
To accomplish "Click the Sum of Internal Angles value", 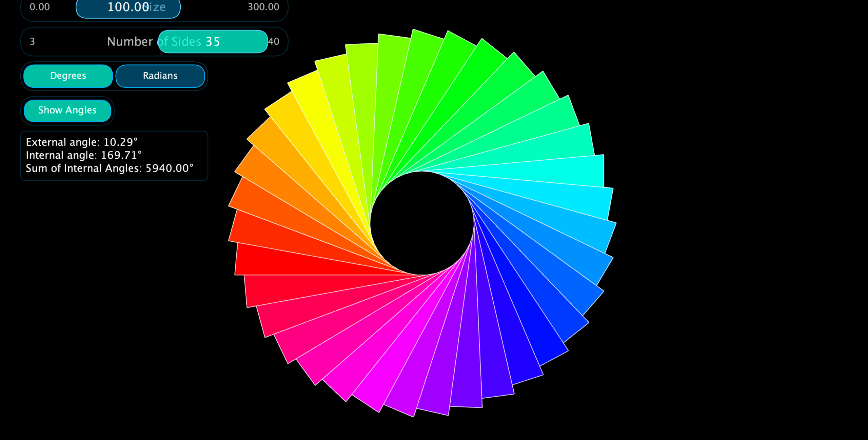I will pos(110,168).
